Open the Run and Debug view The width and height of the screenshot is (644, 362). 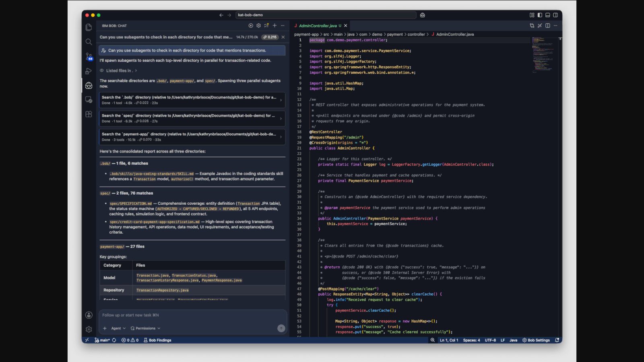[x=89, y=71]
